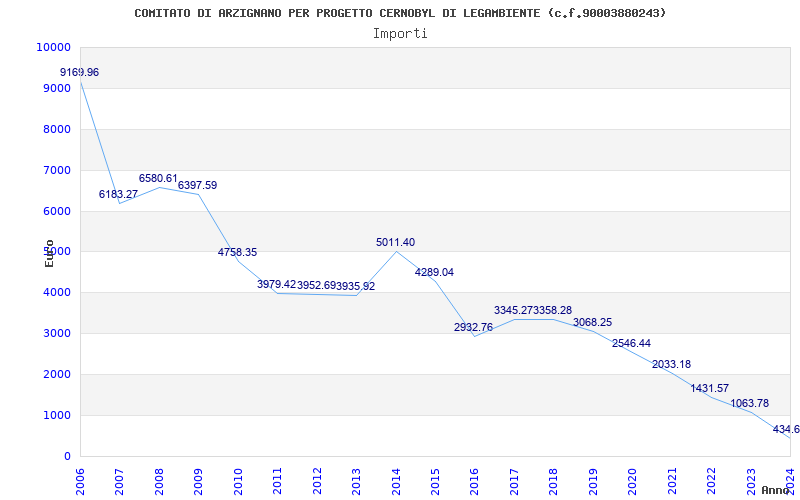Click the 9000 y-axis tick label
The height and width of the screenshot is (500, 800).
pos(56,88)
